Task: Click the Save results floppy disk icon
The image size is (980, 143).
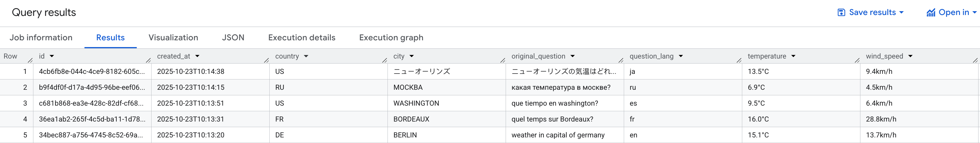Action: (841, 13)
